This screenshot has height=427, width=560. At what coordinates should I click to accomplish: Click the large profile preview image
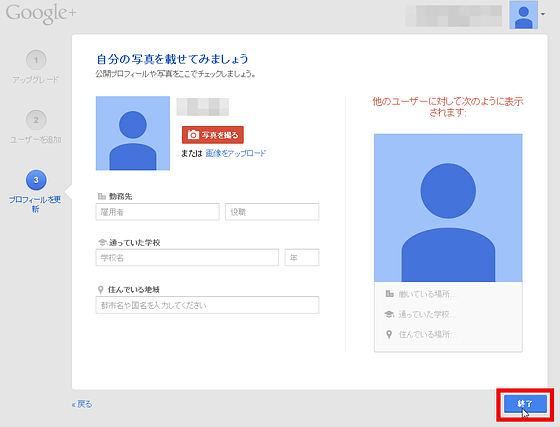(448, 208)
